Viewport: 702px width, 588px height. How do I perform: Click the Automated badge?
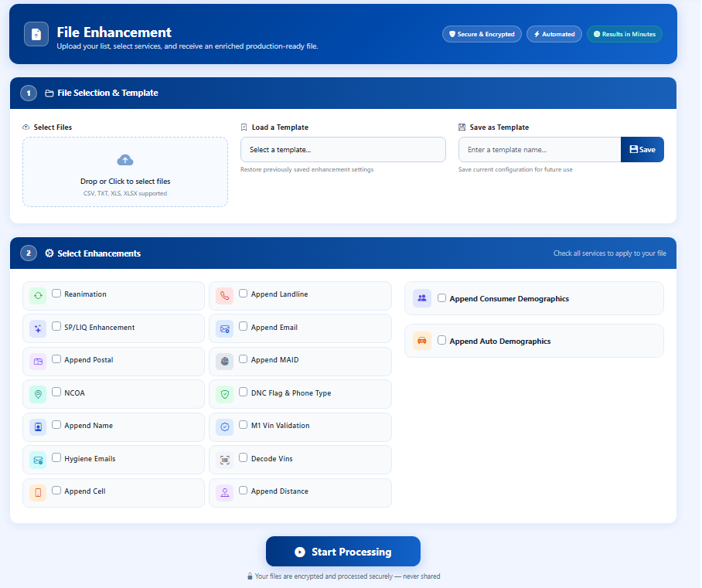tap(554, 34)
